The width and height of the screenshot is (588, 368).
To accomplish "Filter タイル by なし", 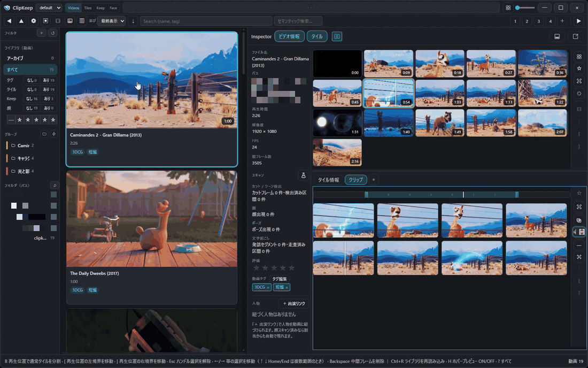I will click(x=32, y=89).
